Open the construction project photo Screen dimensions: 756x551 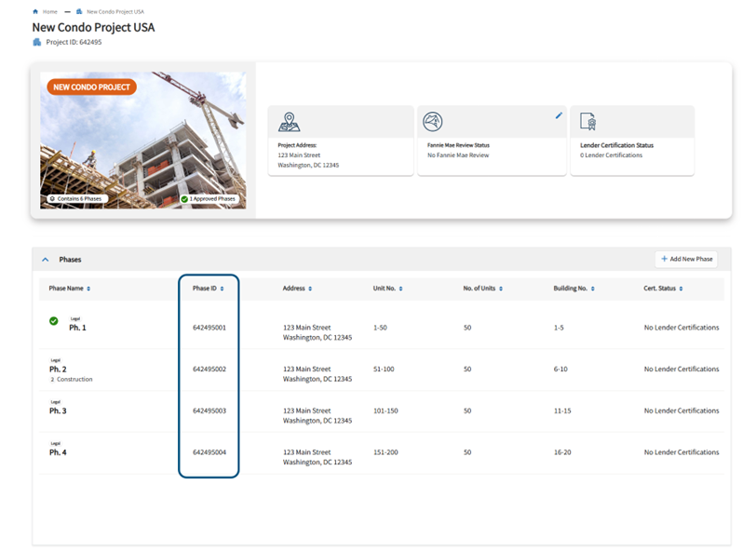pyautogui.click(x=143, y=141)
